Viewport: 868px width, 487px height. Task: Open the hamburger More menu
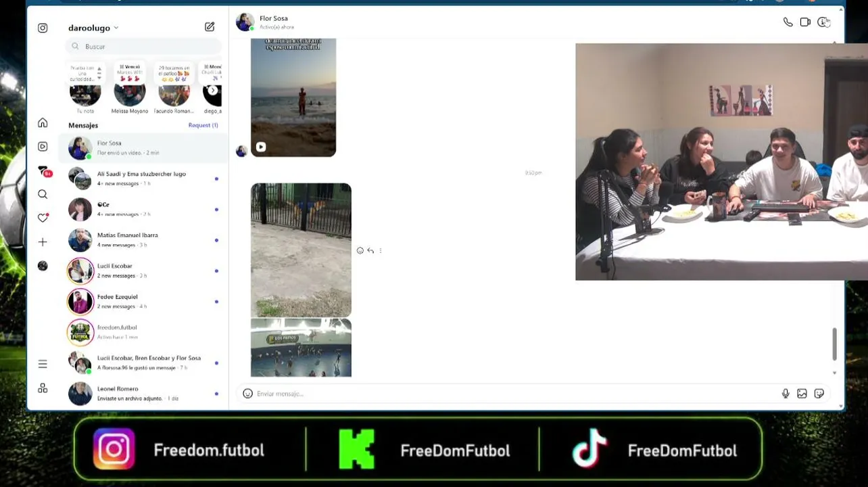[43, 364]
